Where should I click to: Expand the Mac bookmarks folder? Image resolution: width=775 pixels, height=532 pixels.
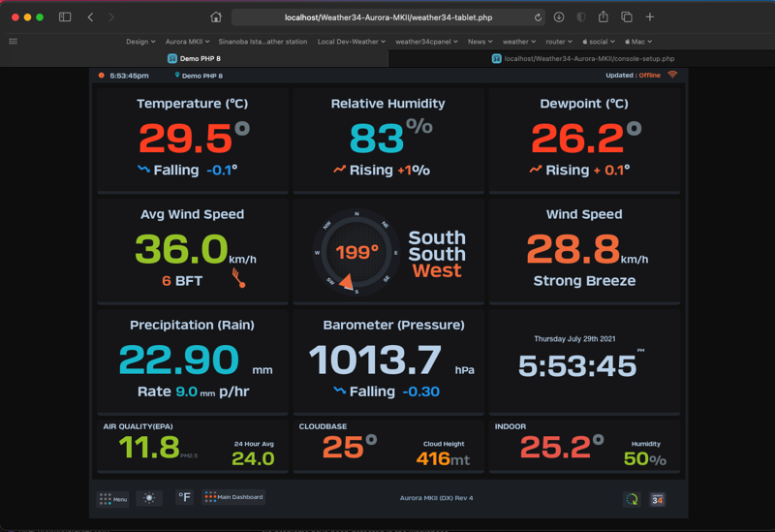638,42
